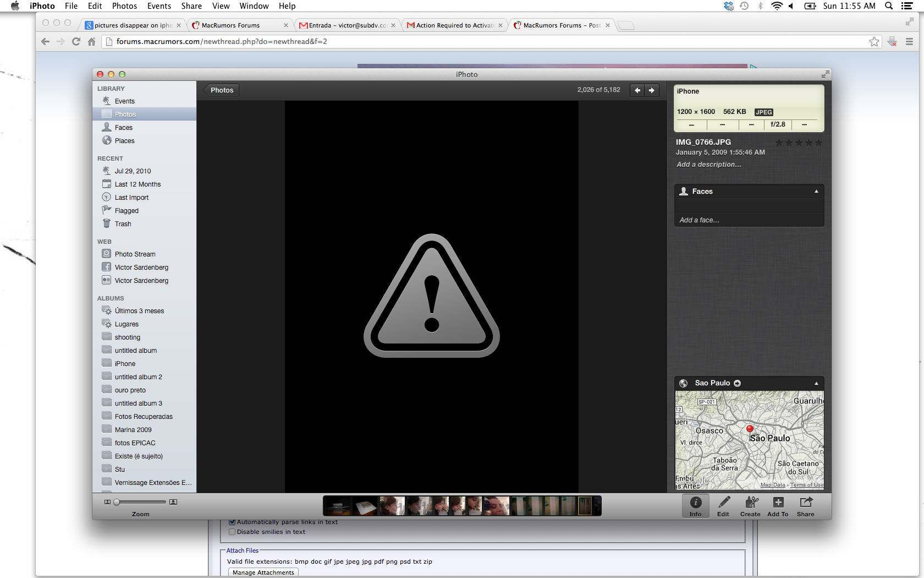924x578 pixels.
Task: Open the Photos menu
Action: coord(124,6)
